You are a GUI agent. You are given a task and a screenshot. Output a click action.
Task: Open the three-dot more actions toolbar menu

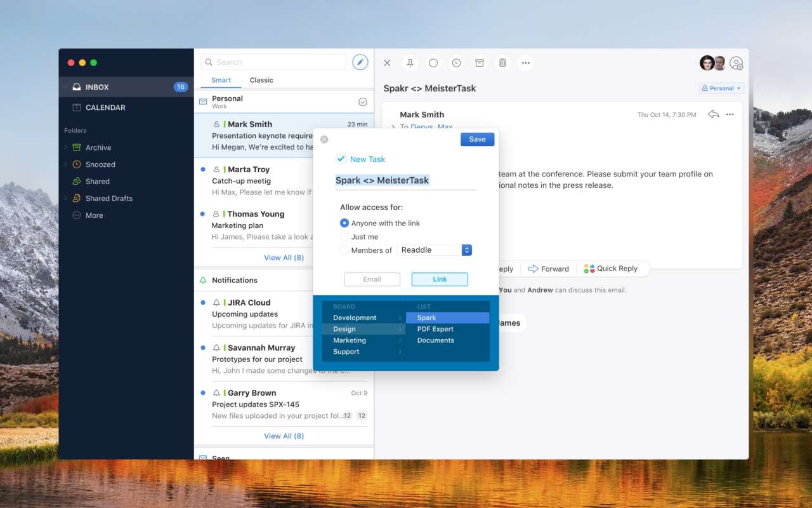pyautogui.click(x=525, y=63)
